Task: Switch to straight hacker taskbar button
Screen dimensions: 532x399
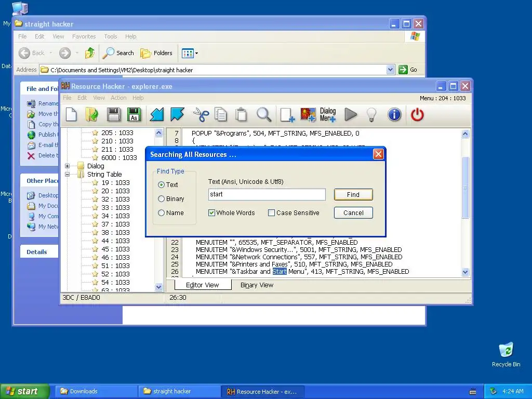Action: (179, 391)
